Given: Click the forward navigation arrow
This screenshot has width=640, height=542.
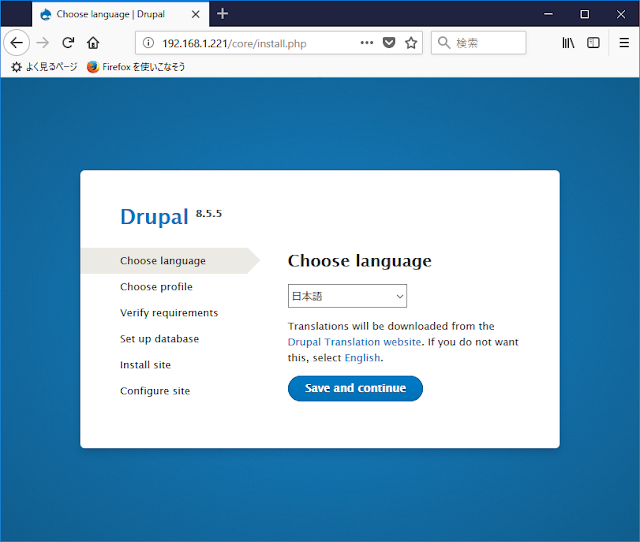Looking at the screenshot, I should click(x=42, y=42).
